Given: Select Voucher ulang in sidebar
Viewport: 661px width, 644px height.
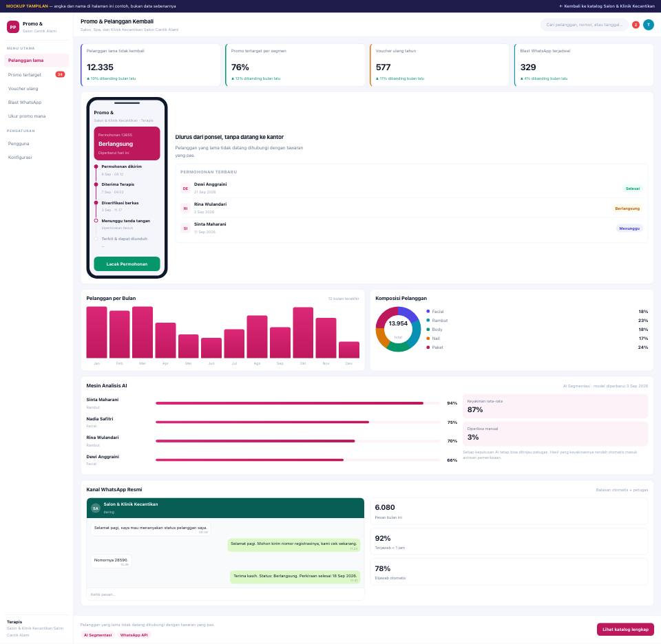Looking at the screenshot, I should point(36,89).
